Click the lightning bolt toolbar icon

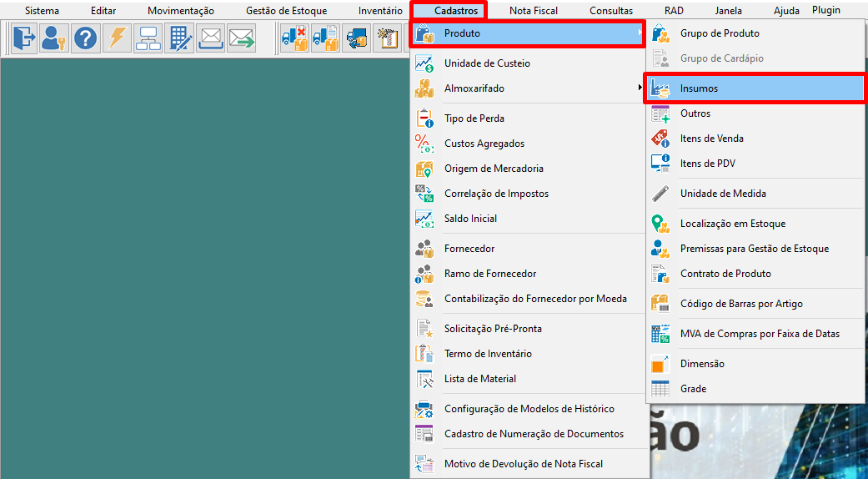pyautogui.click(x=117, y=38)
